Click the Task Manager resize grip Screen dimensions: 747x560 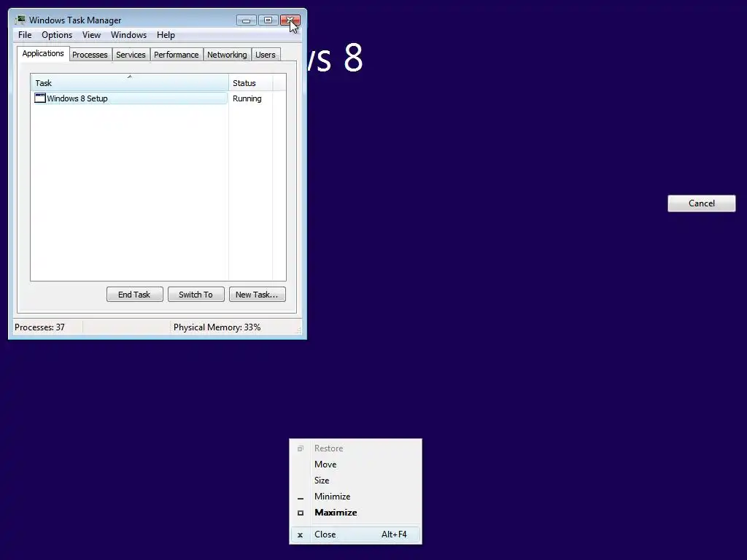click(x=298, y=330)
